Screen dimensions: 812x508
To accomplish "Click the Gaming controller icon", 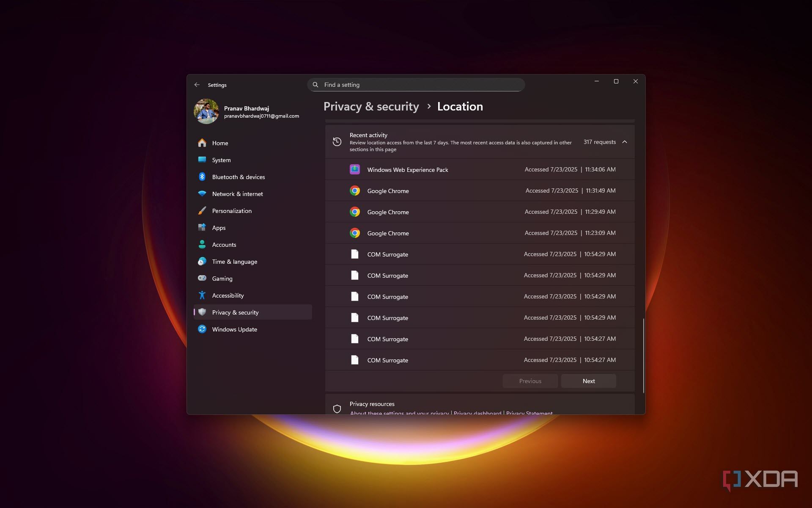I will point(202,279).
